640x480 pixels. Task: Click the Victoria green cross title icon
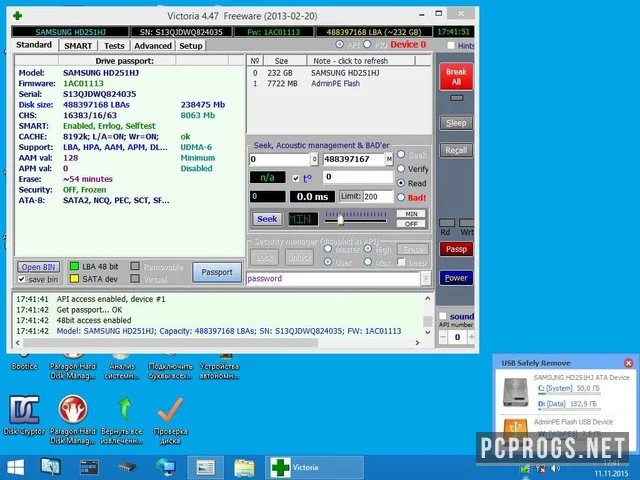pos(17,16)
